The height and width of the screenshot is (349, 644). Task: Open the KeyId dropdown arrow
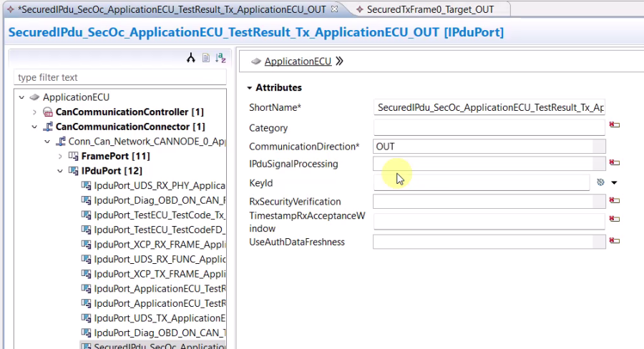pyautogui.click(x=614, y=182)
